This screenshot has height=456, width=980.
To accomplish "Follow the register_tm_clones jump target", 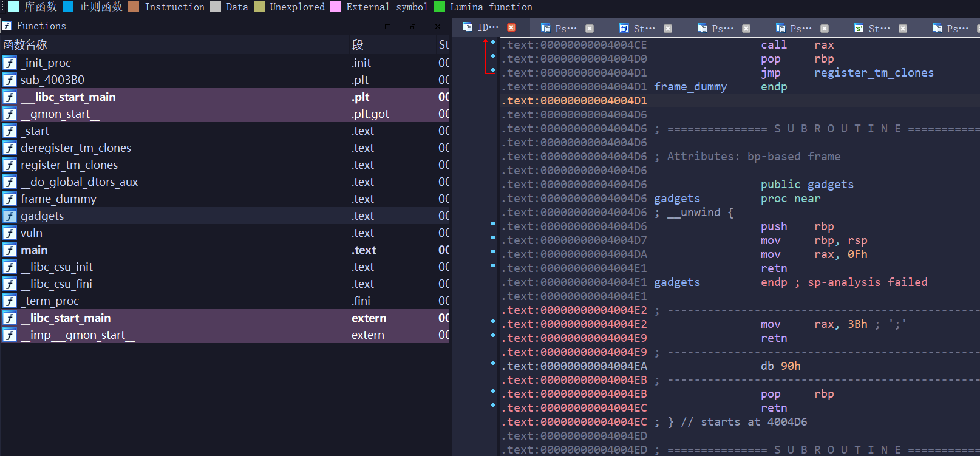I will tap(874, 73).
